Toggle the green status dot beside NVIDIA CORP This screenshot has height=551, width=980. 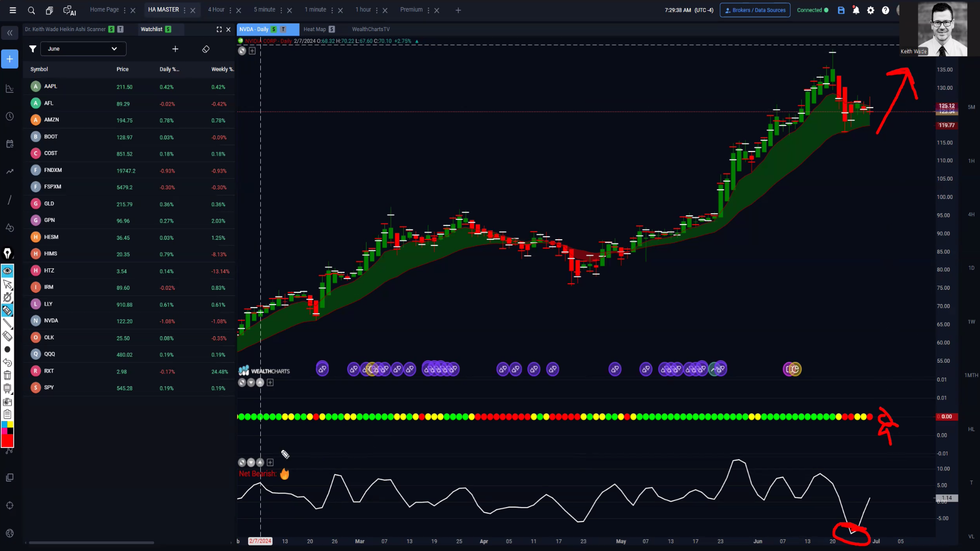240,41
